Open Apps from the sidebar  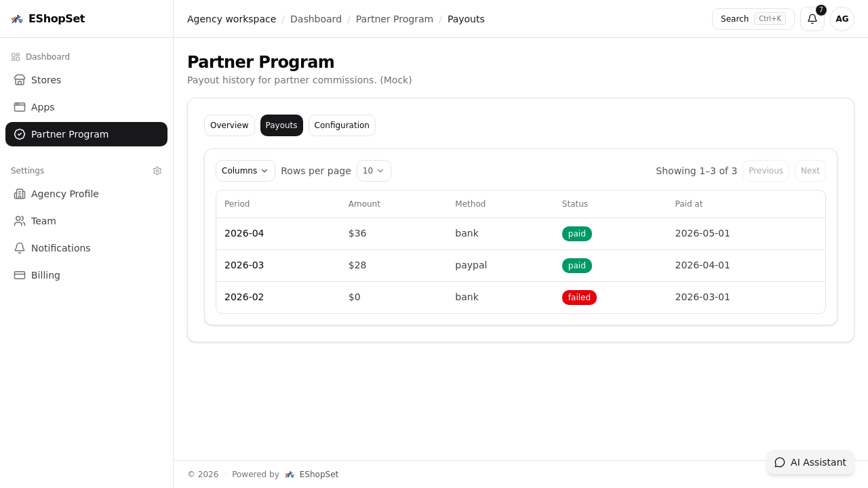(x=86, y=107)
